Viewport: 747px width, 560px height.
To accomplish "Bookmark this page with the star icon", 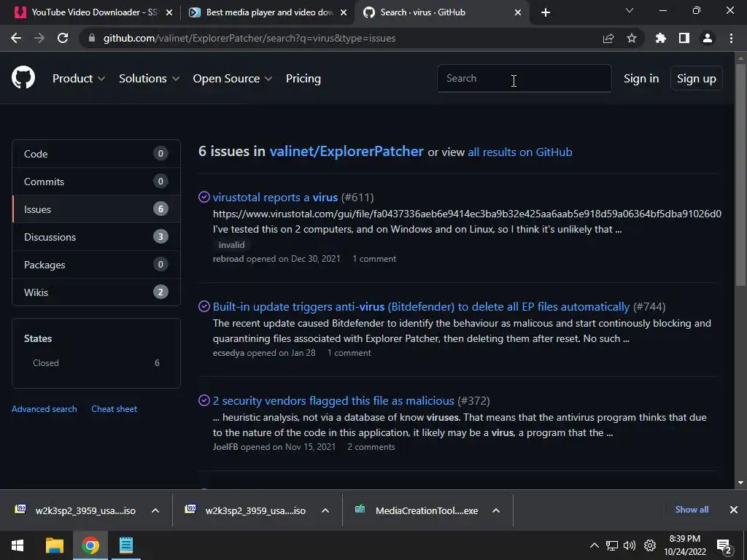I will click(632, 38).
